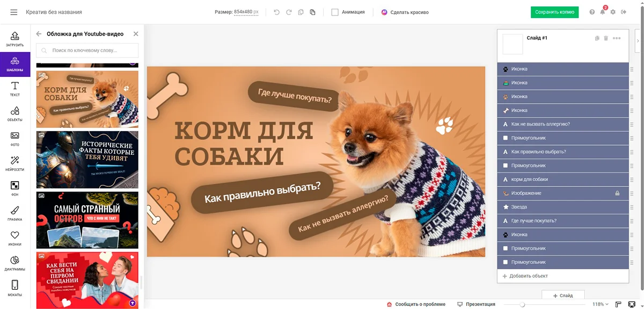Open the Нейросети tool in sidebar
Viewport: 644px width, 309px height.
(15, 163)
